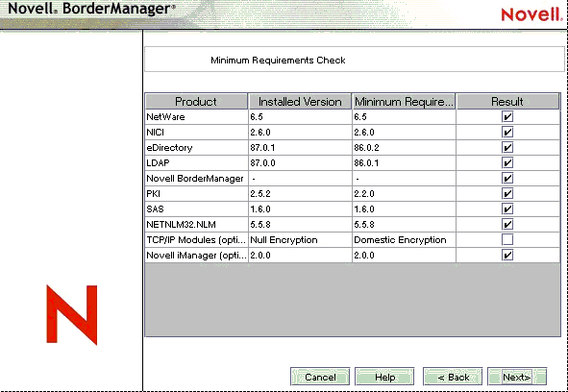The image size is (568, 392).
Task: Click the Product column header
Action: (x=196, y=102)
